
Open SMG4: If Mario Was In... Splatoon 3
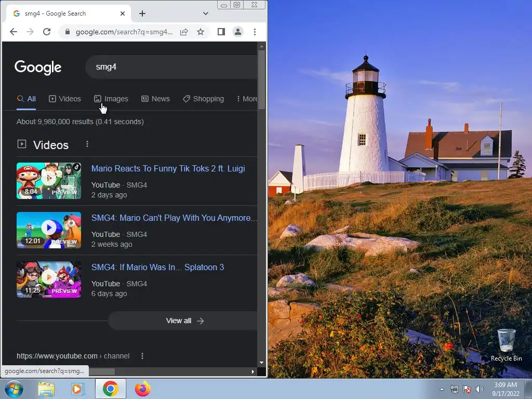(158, 268)
